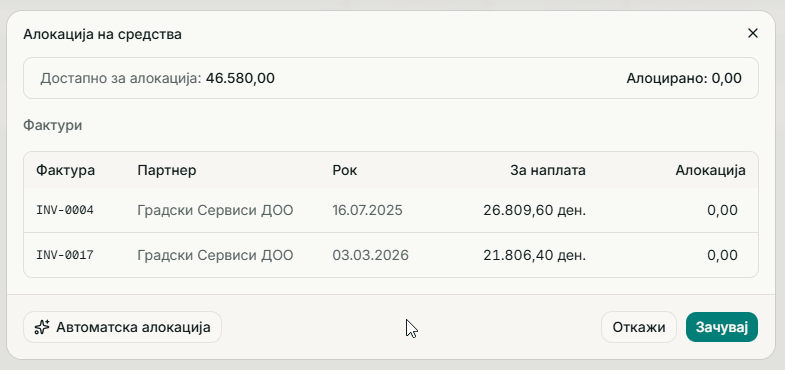The height and width of the screenshot is (370, 785).
Task: Click the Алокација на средства title
Action: point(103,35)
